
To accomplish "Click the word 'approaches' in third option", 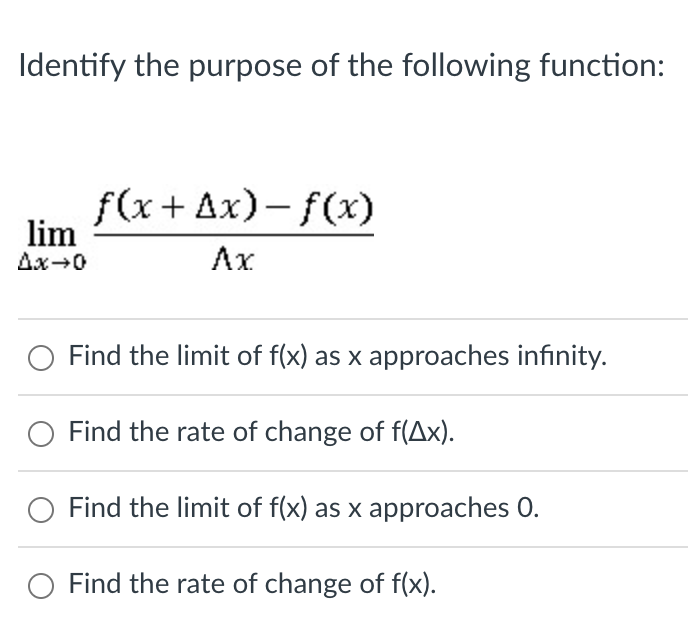I will (x=439, y=509).
